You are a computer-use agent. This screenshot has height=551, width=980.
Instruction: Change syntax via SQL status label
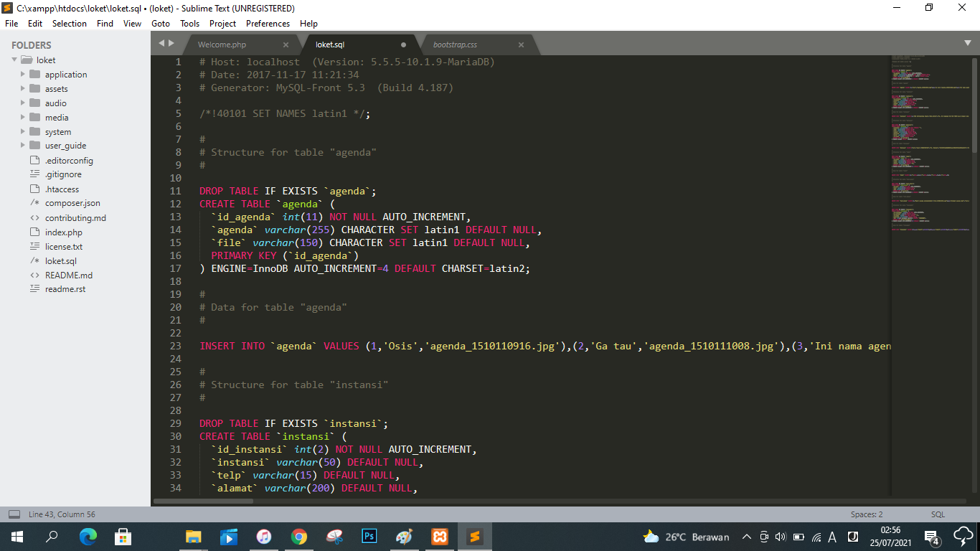point(938,514)
